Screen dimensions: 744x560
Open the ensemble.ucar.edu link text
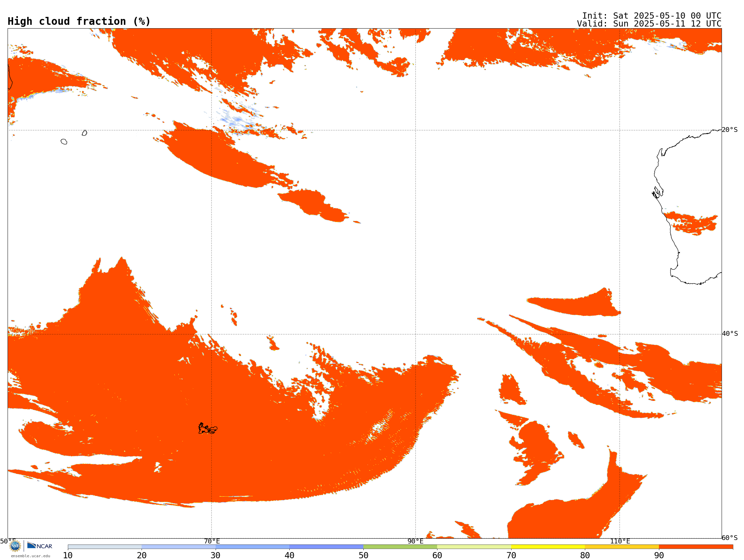(31, 556)
